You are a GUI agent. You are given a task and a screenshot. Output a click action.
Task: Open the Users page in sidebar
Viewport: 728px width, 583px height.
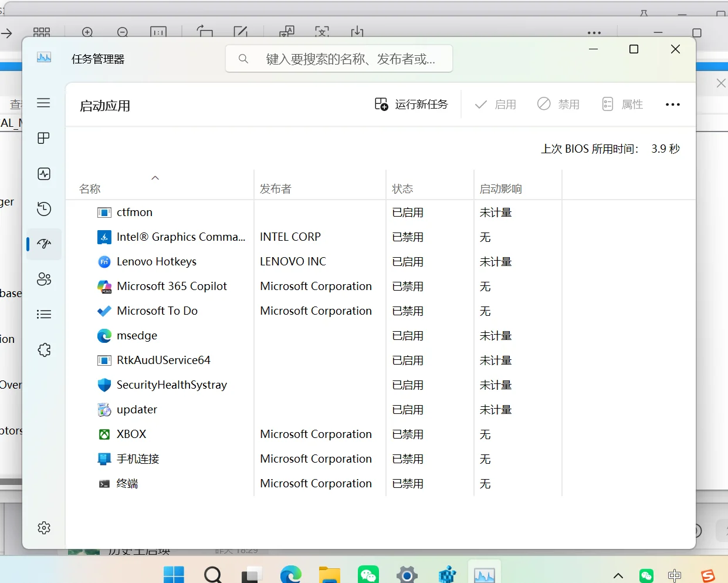44,279
